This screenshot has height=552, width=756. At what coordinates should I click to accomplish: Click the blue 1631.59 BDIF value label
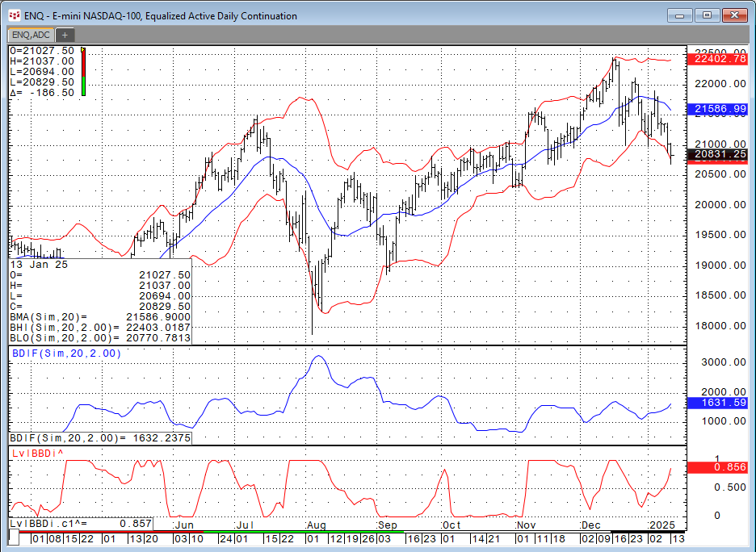[x=718, y=402]
